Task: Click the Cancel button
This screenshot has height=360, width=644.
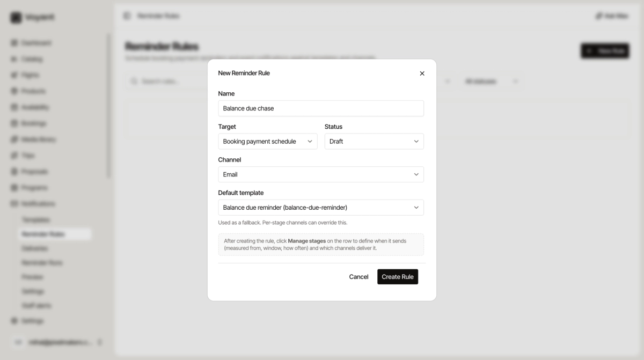Action: tap(358, 277)
